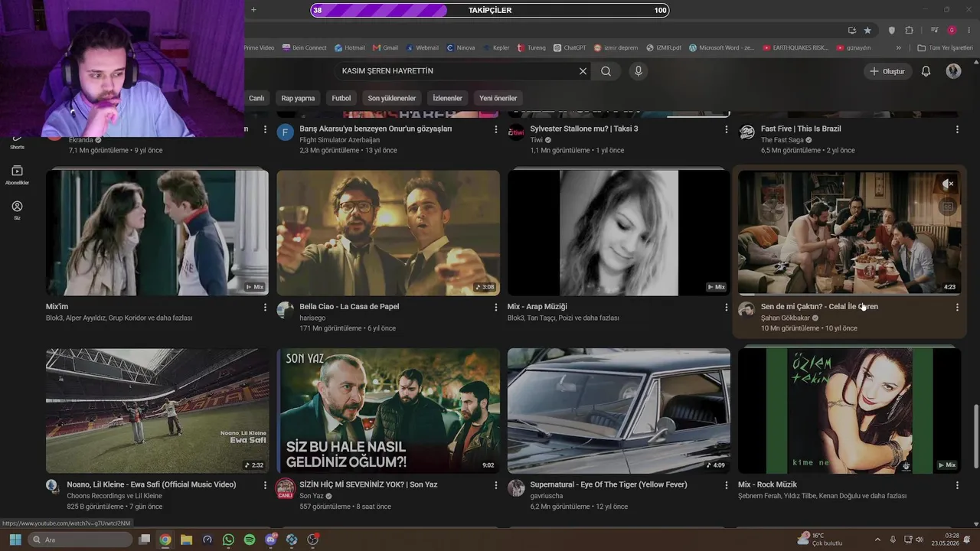The height and width of the screenshot is (551, 980).
Task: Click the magnifying glass search button
Action: pyautogui.click(x=606, y=71)
